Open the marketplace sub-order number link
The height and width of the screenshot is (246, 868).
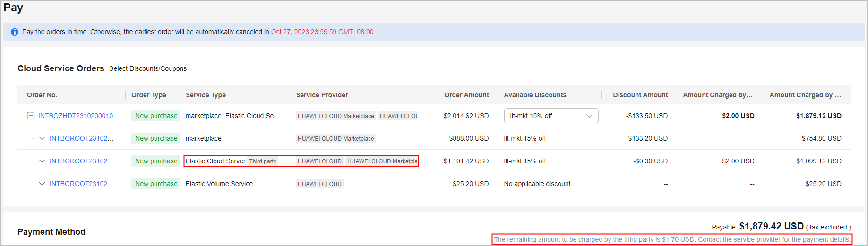[81, 138]
